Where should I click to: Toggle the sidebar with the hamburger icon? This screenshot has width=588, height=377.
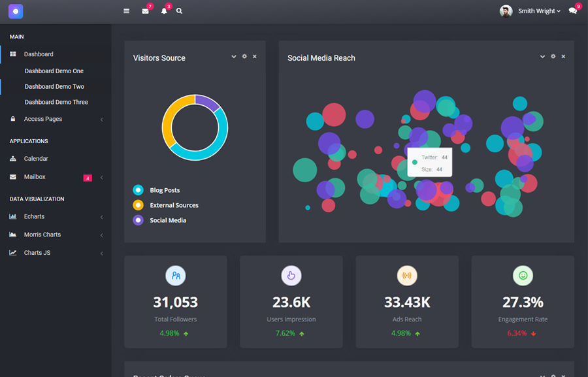(125, 11)
